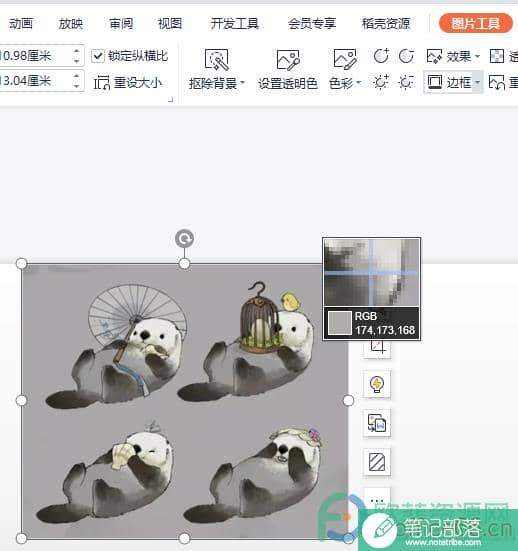
Task: Click the 设置透明色 tool icon
Action: click(x=288, y=59)
